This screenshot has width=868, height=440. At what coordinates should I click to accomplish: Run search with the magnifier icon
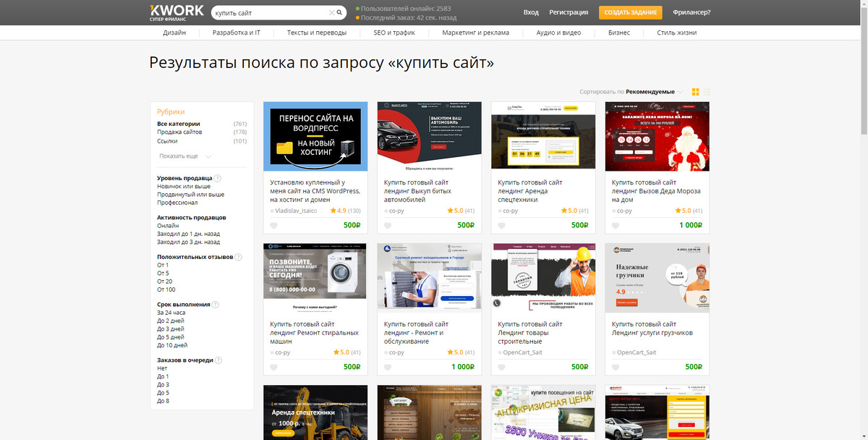339,12
